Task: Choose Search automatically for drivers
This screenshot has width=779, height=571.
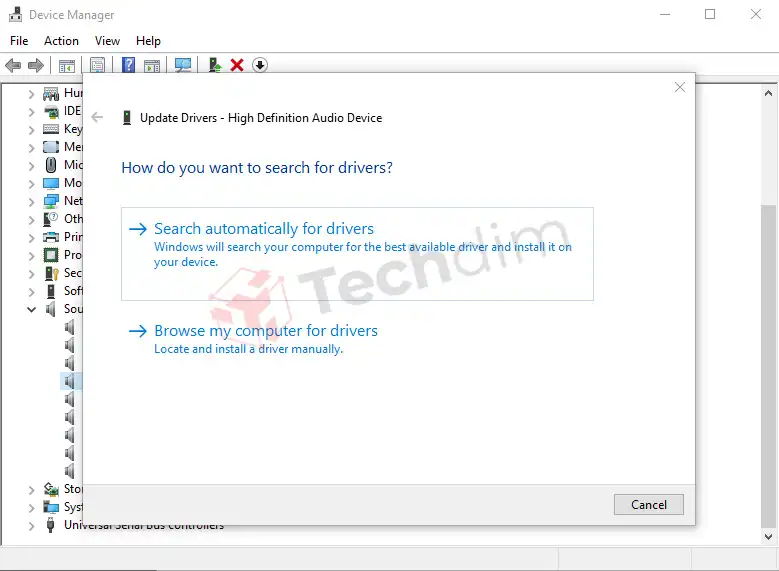Action: click(357, 254)
